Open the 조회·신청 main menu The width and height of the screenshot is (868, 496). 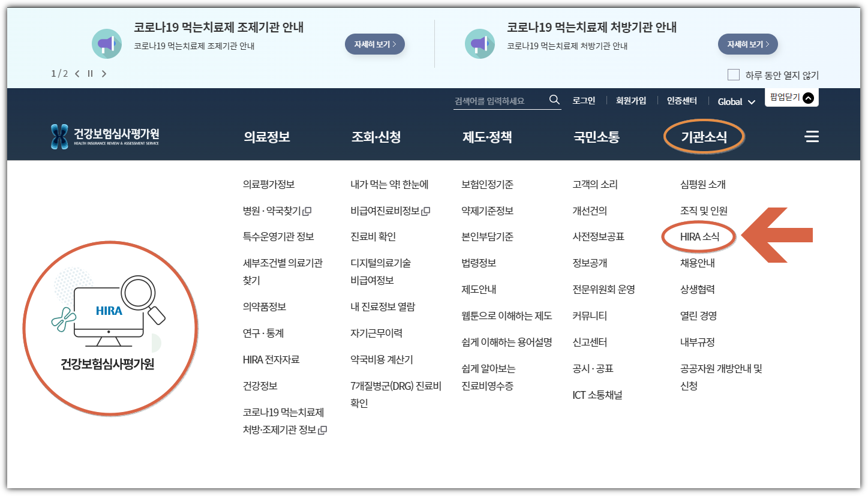[x=376, y=137]
